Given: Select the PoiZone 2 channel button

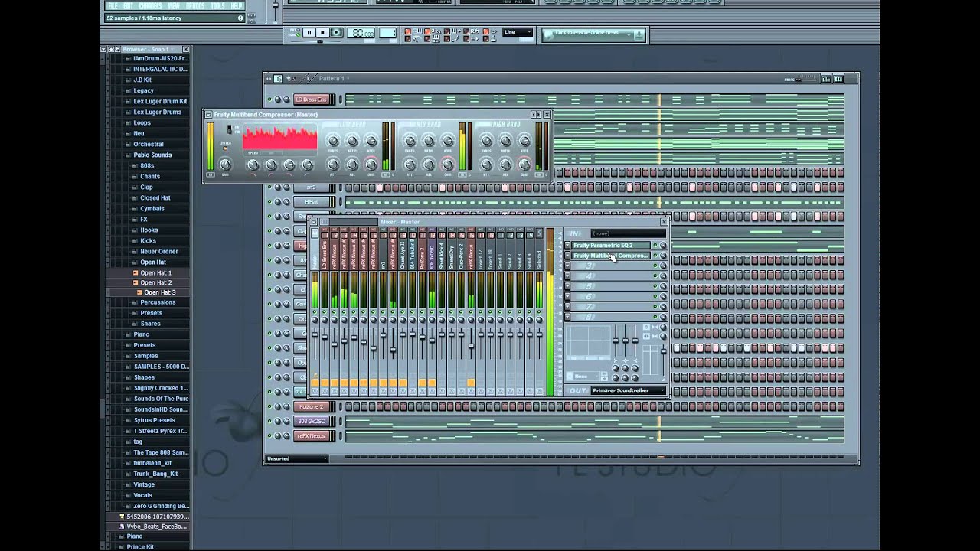Looking at the screenshot, I should tap(312, 406).
